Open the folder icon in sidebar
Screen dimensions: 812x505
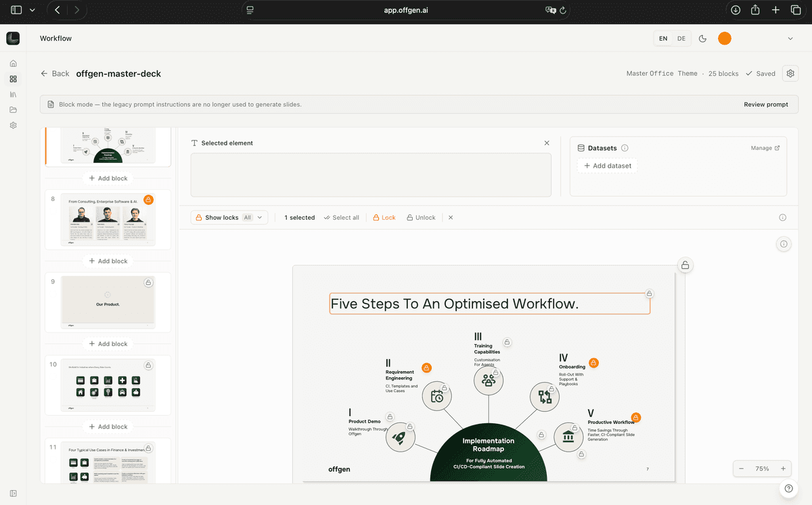13,110
